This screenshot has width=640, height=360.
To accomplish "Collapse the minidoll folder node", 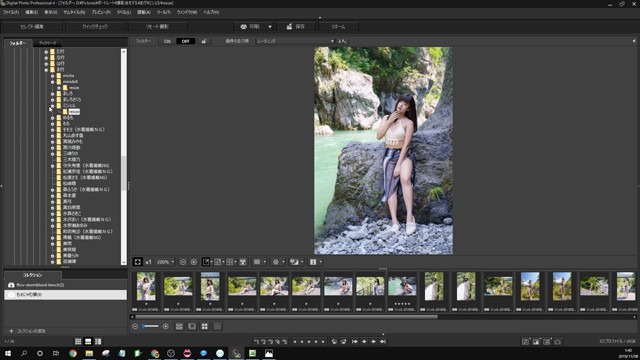I will tap(52, 82).
